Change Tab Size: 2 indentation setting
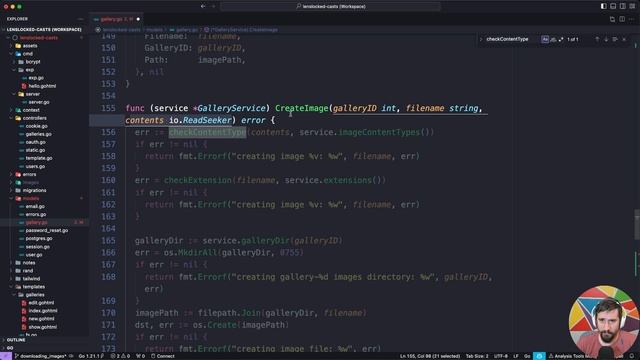The width and height of the screenshot is (640, 360). point(477,356)
